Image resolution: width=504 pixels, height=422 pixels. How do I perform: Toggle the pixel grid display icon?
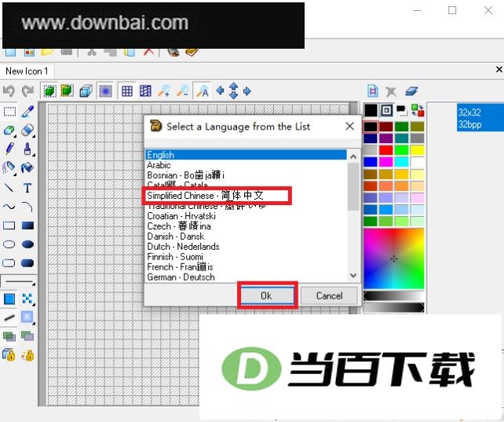(127, 91)
